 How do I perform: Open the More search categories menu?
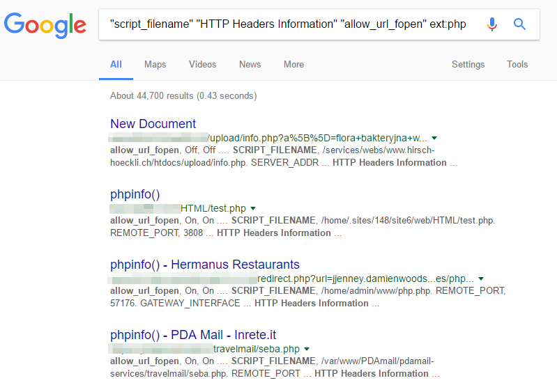293,64
